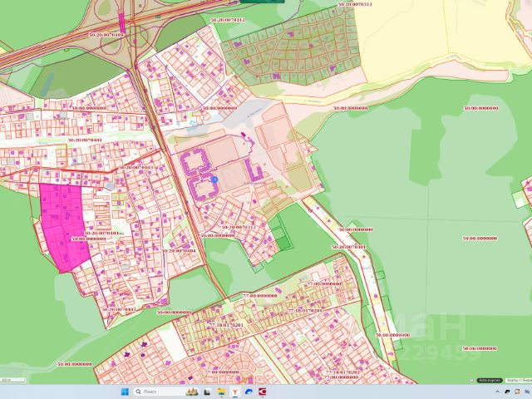Expand the hidden system tray icons
The image size is (532, 399).
click(498, 392)
